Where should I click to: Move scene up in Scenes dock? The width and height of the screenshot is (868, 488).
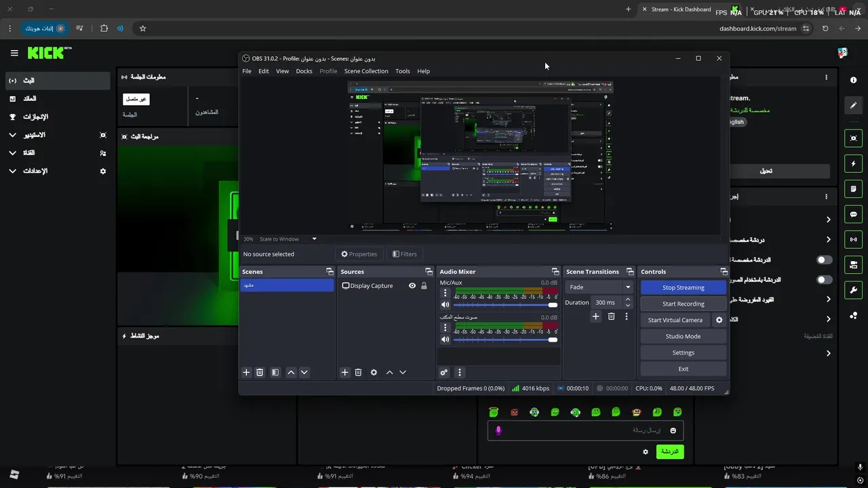[291, 372]
